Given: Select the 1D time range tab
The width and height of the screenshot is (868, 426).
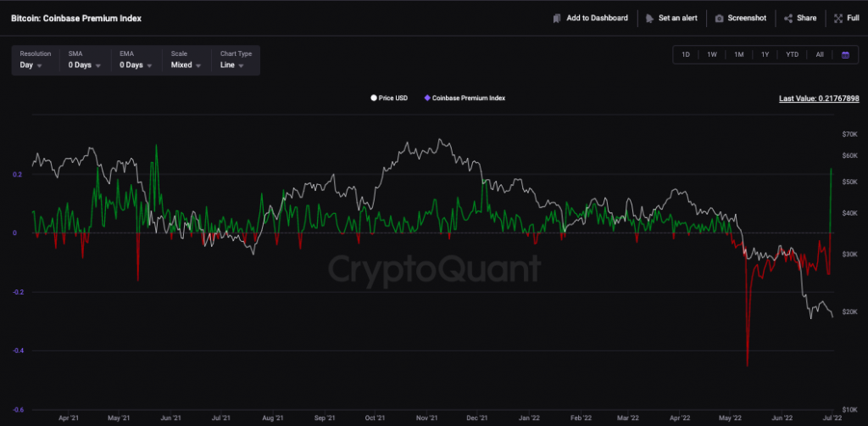Looking at the screenshot, I should 685,55.
